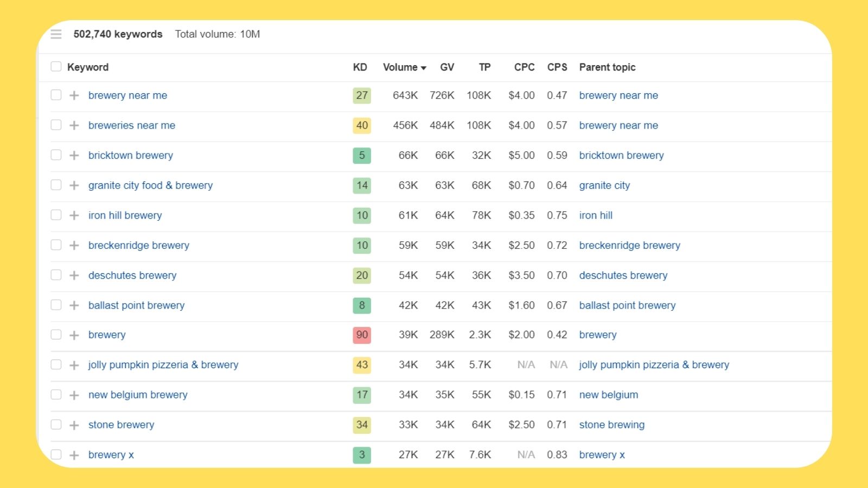This screenshot has width=868, height=488.
Task: Tick the new belgium brewery checkbox
Action: point(56,395)
